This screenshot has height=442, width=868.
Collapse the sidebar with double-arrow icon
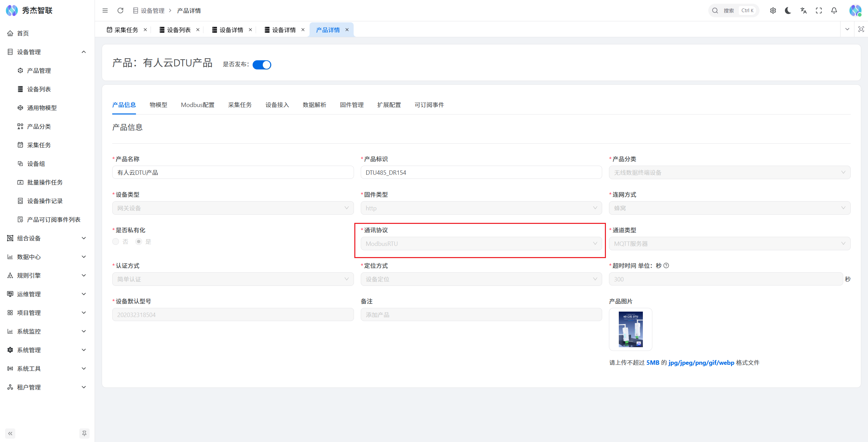10,433
